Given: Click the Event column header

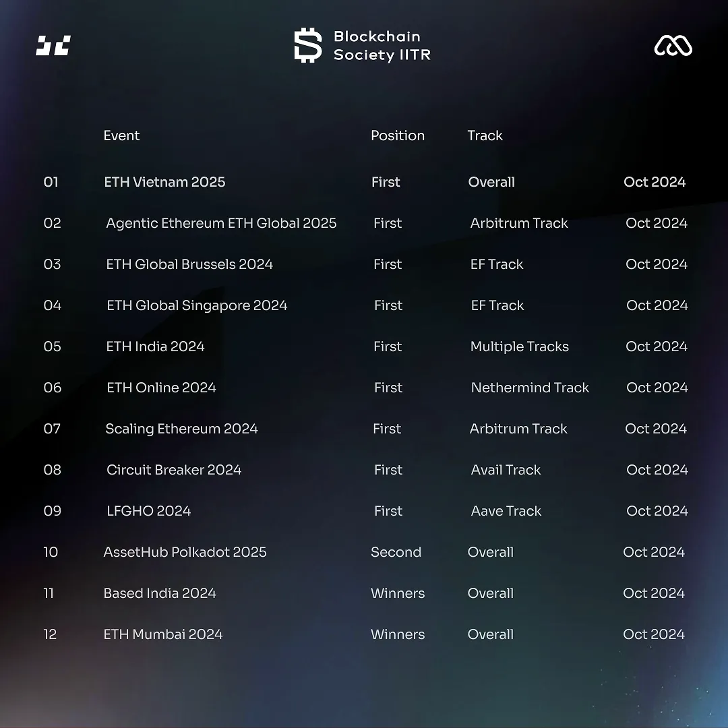Looking at the screenshot, I should (x=121, y=135).
